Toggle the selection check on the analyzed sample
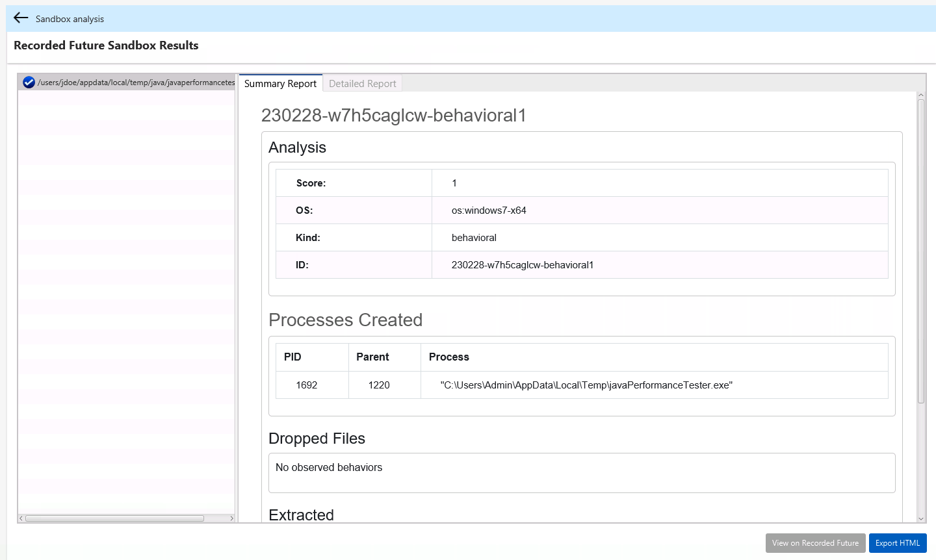936x560 pixels. (29, 82)
